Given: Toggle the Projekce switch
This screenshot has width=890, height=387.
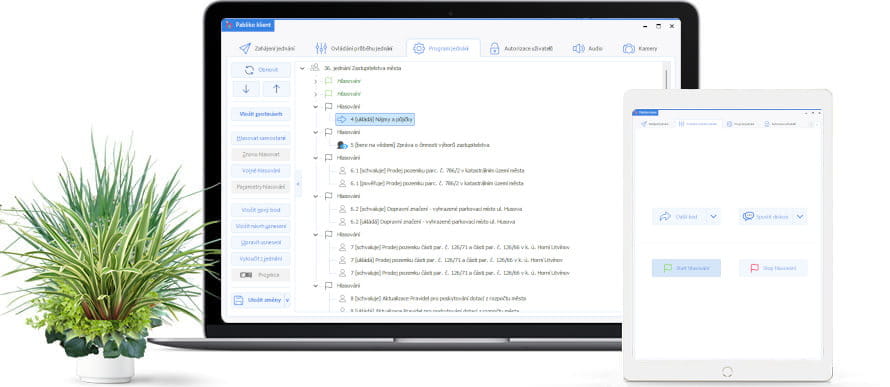Looking at the screenshot, I should [x=246, y=275].
